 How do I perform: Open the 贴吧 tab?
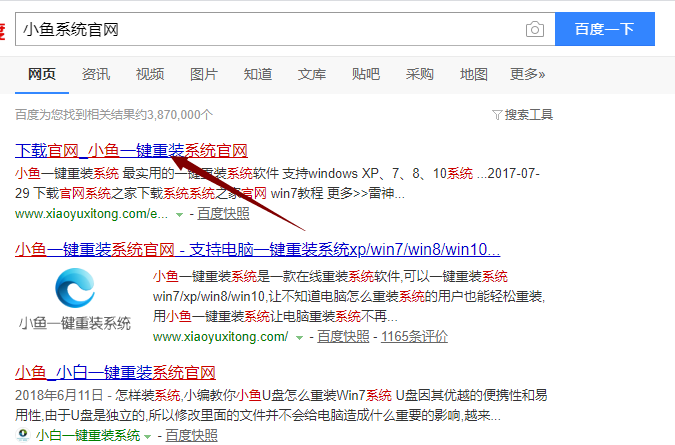366,74
